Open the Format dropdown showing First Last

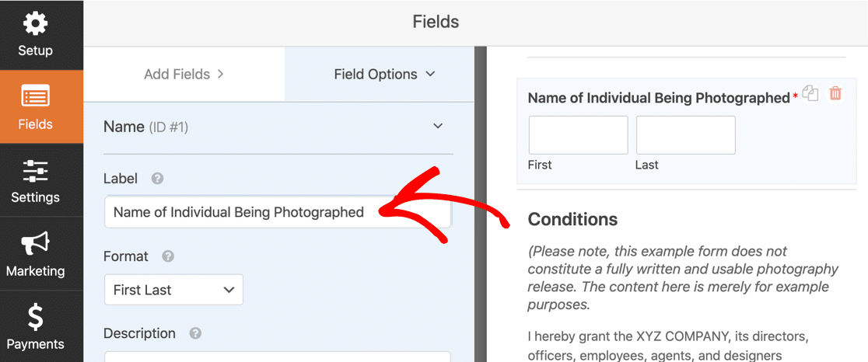(x=173, y=290)
